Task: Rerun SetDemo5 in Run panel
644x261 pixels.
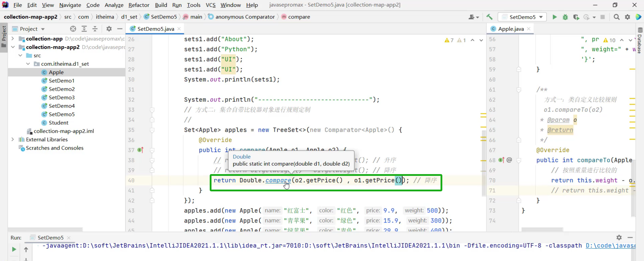Action: click(x=14, y=249)
